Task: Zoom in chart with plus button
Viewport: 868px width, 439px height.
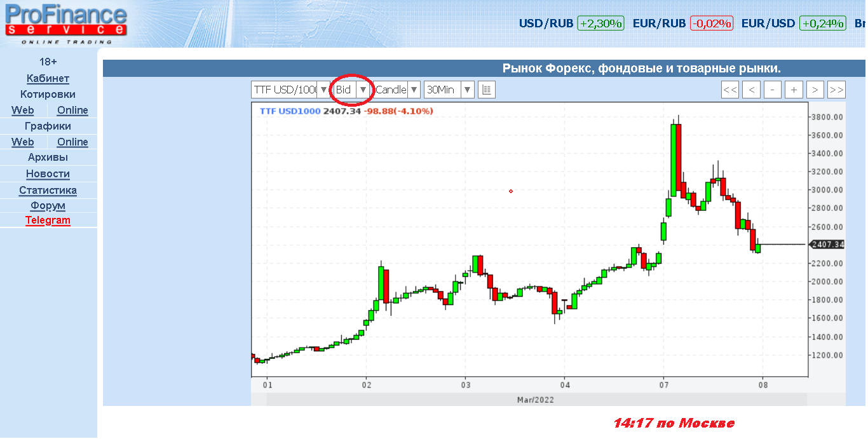Action: pos(794,90)
